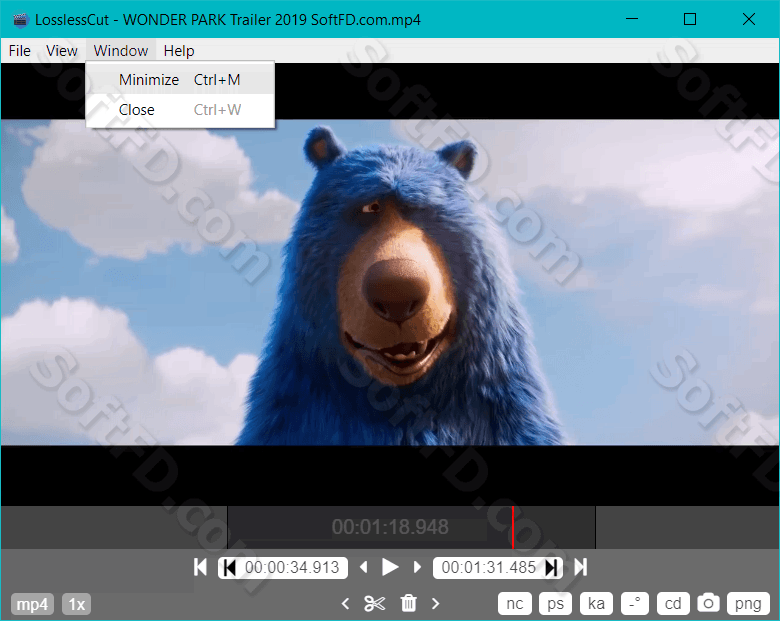The height and width of the screenshot is (621, 780).
Task: Maximize the LosslessCut window
Action: 690,19
